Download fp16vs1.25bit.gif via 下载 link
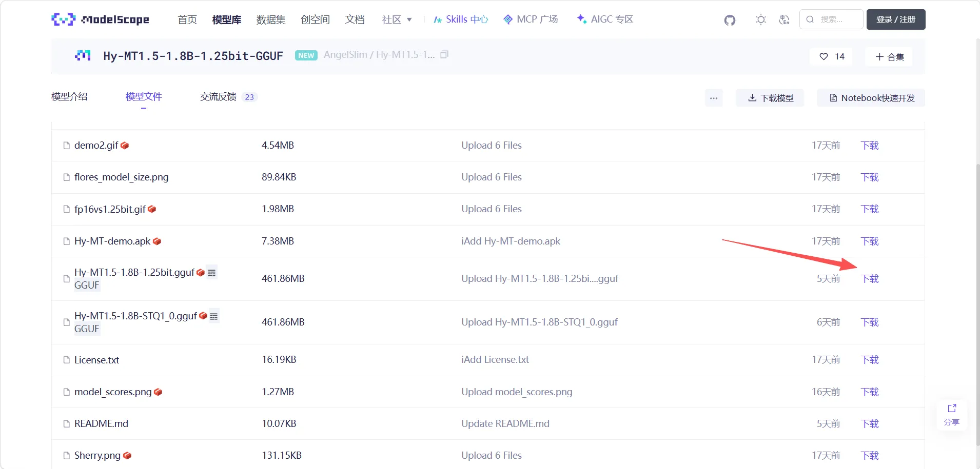Image resolution: width=980 pixels, height=469 pixels. 870,209
